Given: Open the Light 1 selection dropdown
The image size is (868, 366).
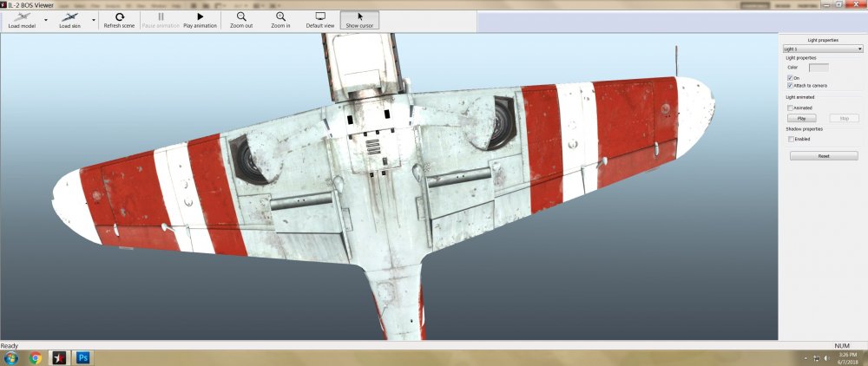Looking at the screenshot, I should coord(822,49).
